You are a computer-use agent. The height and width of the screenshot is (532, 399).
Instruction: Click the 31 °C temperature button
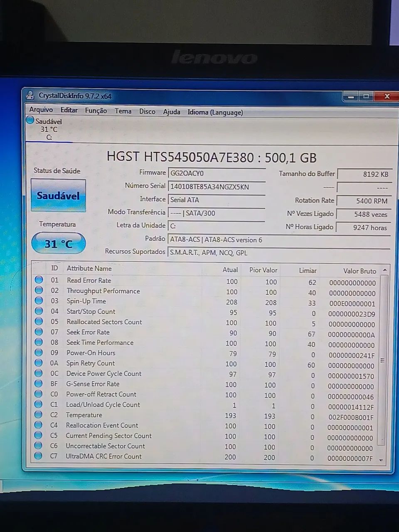coord(58,244)
